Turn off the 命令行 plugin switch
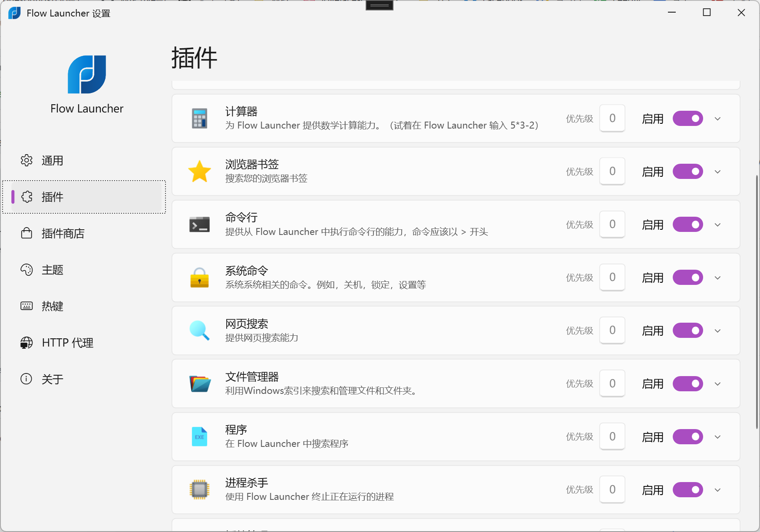Viewport: 760px width, 532px height. click(688, 225)
